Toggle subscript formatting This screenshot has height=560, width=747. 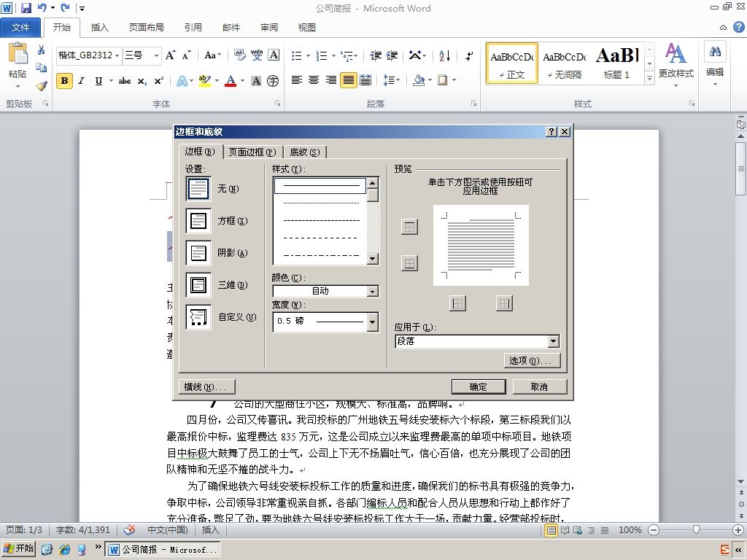(142, 82)
